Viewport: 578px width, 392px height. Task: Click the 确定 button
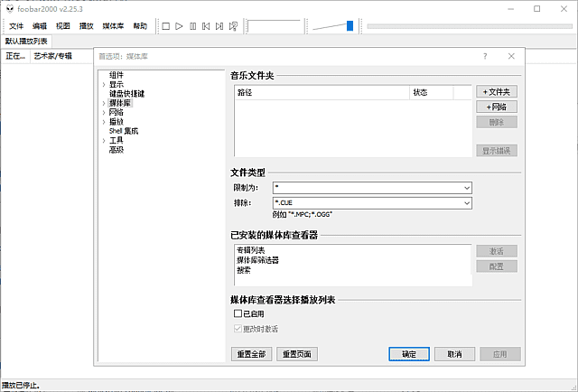click(x=408, y=353)
